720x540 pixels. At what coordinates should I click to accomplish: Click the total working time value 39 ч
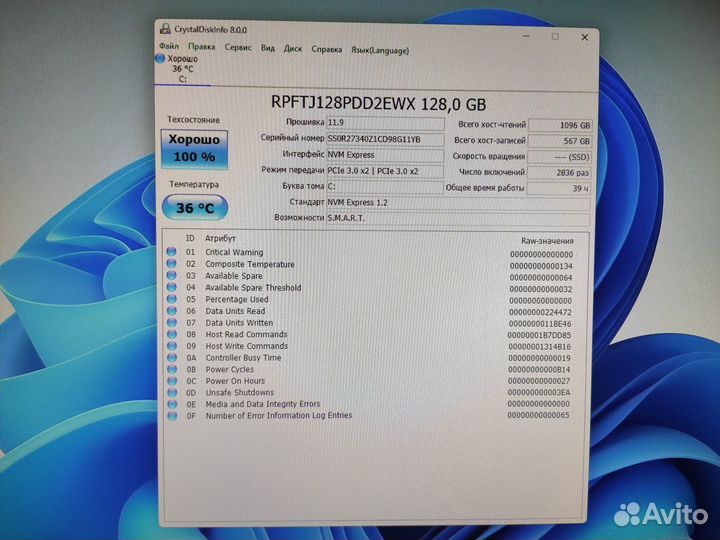pos(558,188)
